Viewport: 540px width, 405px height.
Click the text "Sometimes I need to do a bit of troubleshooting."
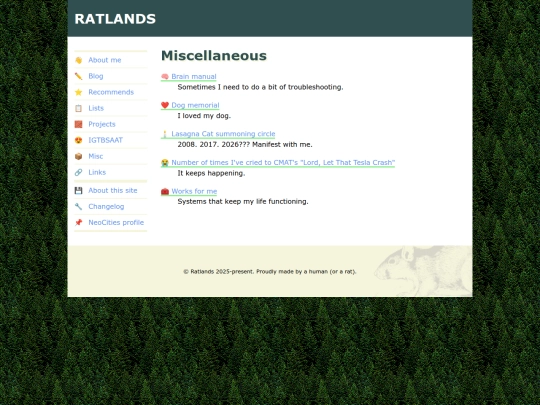pos(260,87)
